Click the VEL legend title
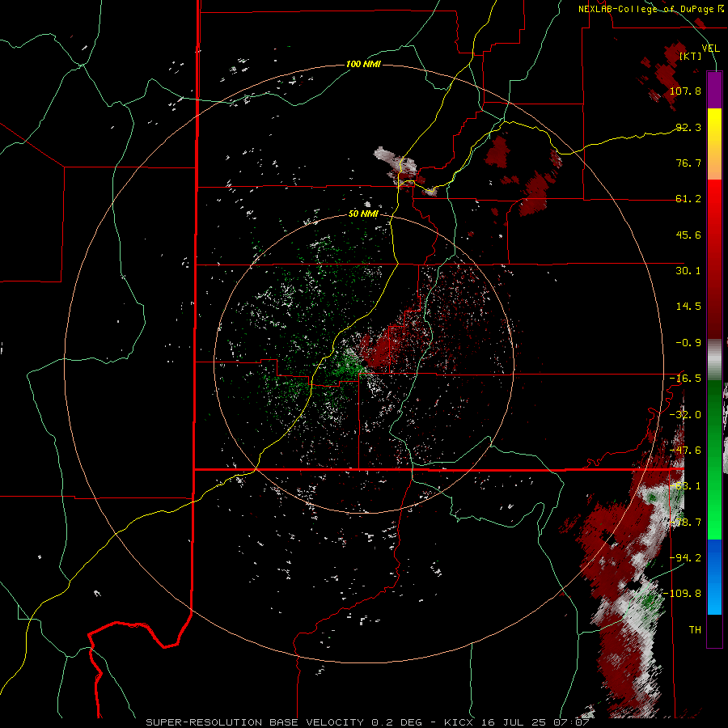This screenshot has height=728, width=728. tap(711, 49)
